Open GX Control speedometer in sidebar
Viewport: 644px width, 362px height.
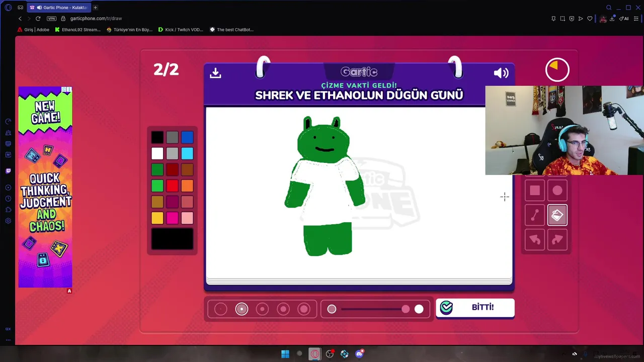(8, 122)
